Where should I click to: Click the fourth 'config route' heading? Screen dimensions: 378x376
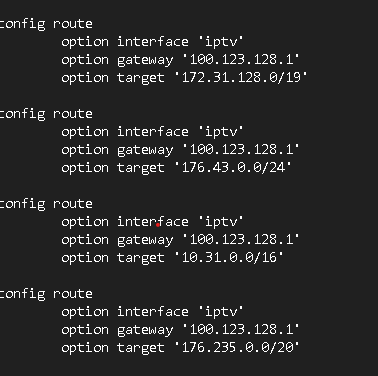[46, 294]
